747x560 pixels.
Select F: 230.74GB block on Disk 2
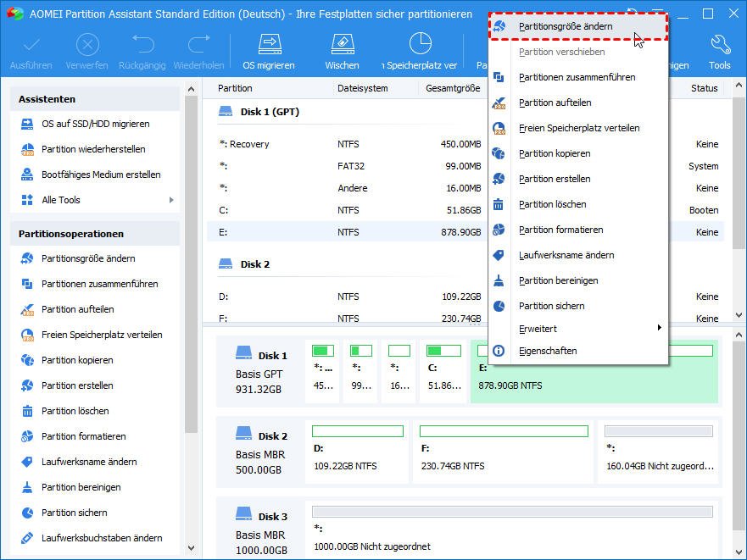[x=503, y=452]
